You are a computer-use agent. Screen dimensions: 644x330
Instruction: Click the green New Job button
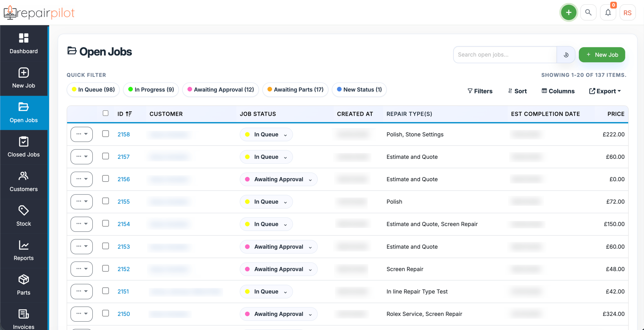[x=602, y=55]
